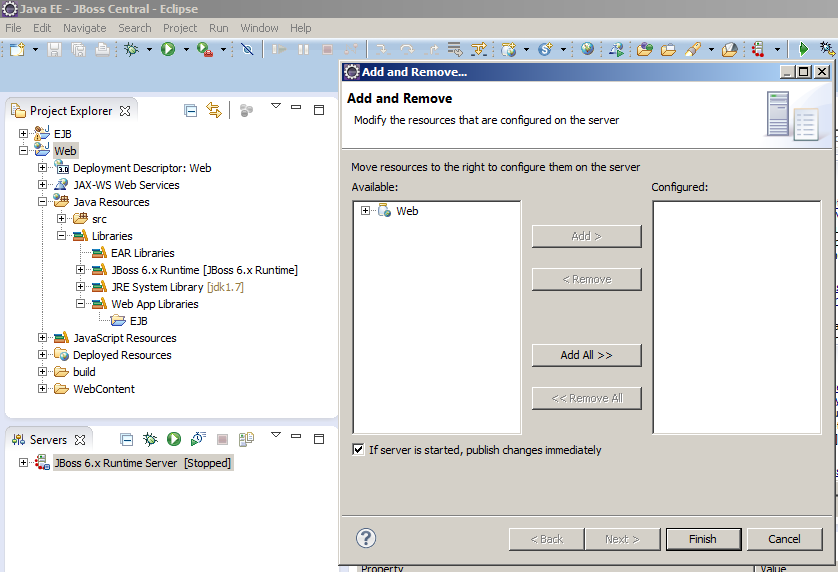Click the green arrow icon far right of toolbar
This screenshot has height=572, width=838.
(803, 49)
